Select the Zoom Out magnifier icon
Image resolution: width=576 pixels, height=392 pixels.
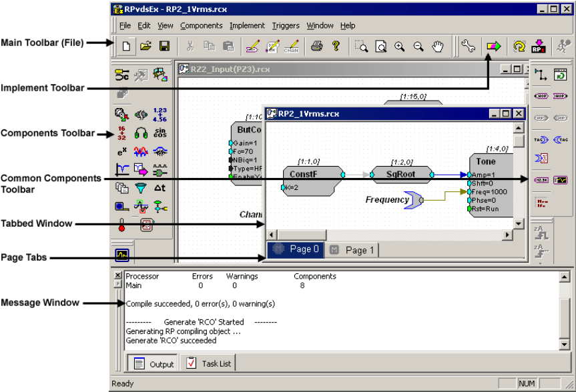418,47
